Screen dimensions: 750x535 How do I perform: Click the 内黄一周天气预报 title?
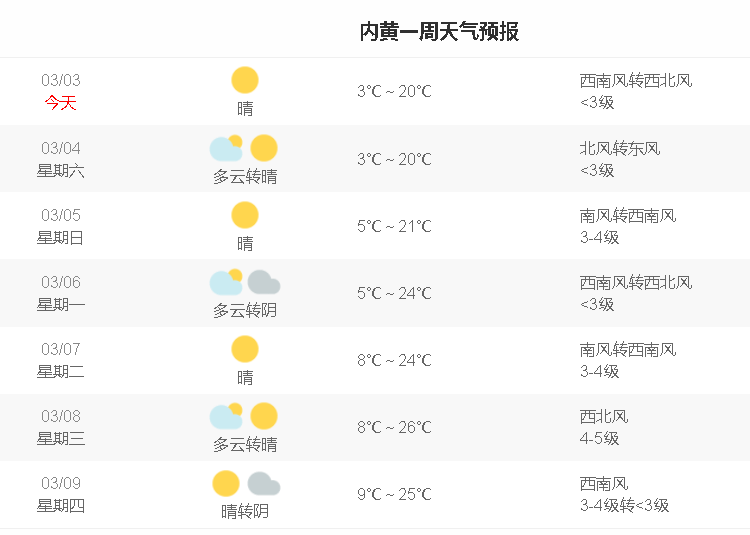pyautogui.click(x=439, y=32)
